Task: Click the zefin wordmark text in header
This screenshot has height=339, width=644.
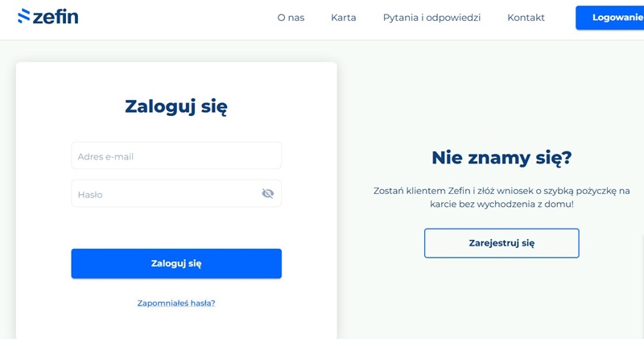Action: point(56,16)
